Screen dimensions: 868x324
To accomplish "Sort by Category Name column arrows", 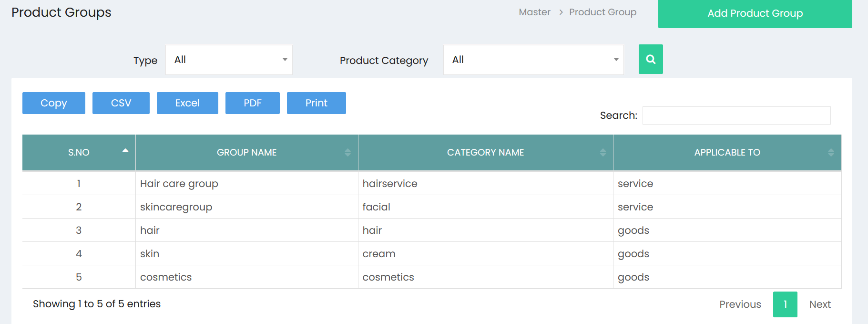I will pos(603,152).
